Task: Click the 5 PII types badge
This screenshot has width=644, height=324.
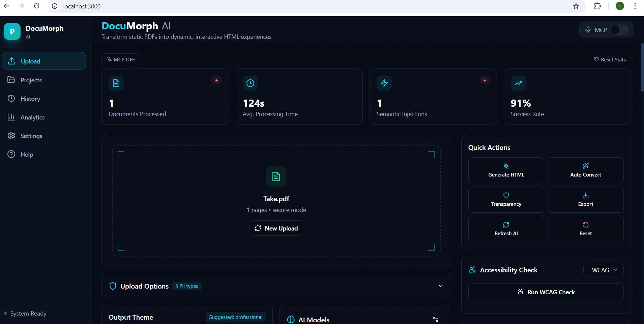Action: point(187,286)
